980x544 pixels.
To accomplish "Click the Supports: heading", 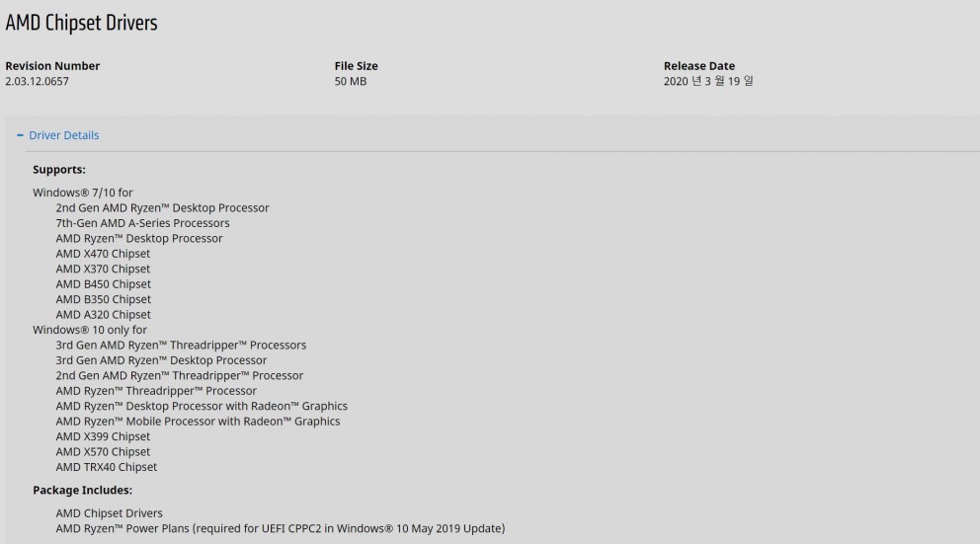I will 59,170.
